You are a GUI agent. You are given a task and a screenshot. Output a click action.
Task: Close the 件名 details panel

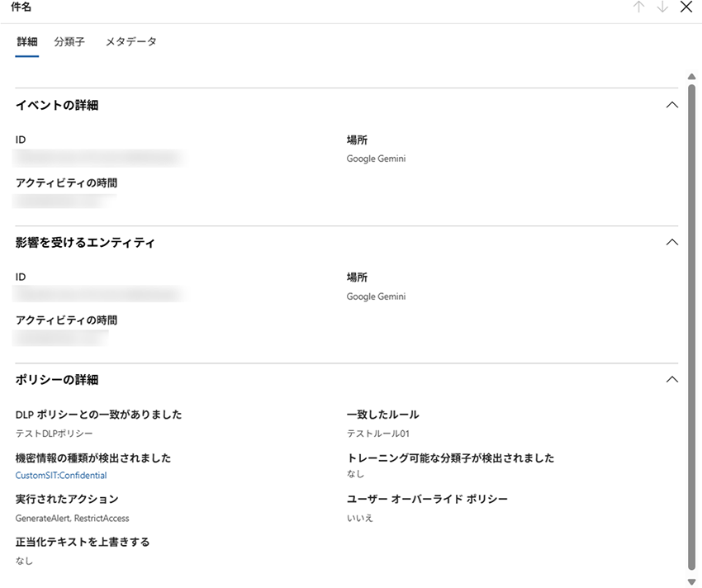tap(685, 7)
